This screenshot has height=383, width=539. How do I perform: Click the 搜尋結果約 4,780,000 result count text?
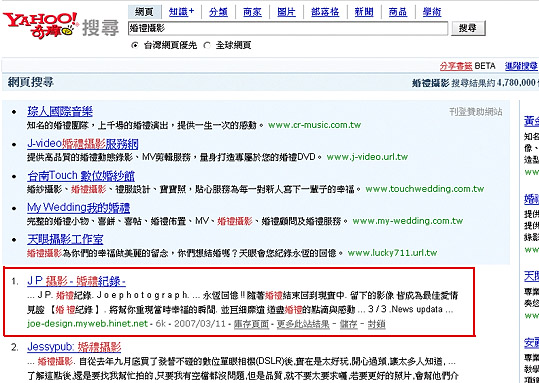pos(495,83)
